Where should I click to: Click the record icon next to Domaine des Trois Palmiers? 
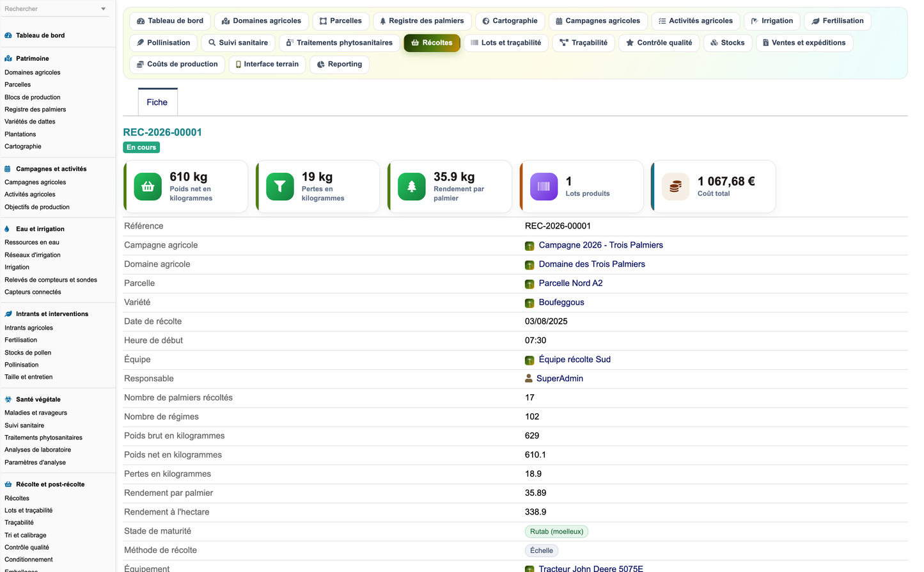click(x=529, y=265)
